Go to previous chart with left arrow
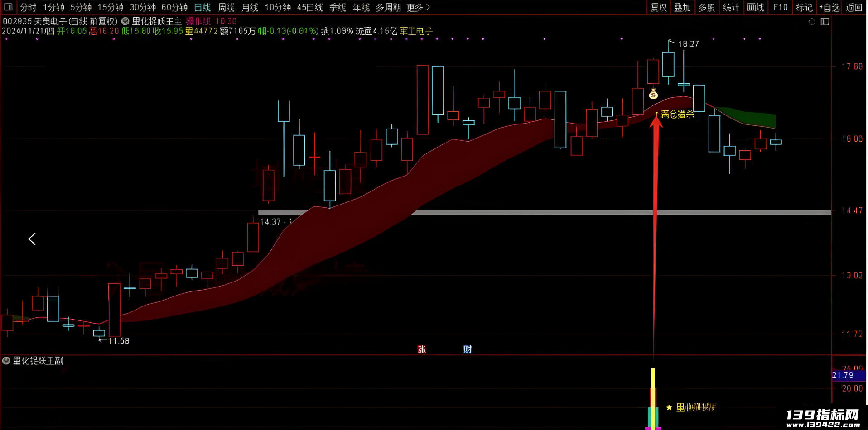This screenshot has height=430, width=868. (x=32, y=239)
